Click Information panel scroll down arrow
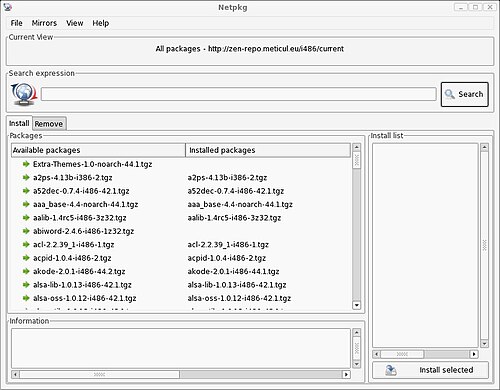The height and width of the screenshot is (390, 500). coord(356,364)
